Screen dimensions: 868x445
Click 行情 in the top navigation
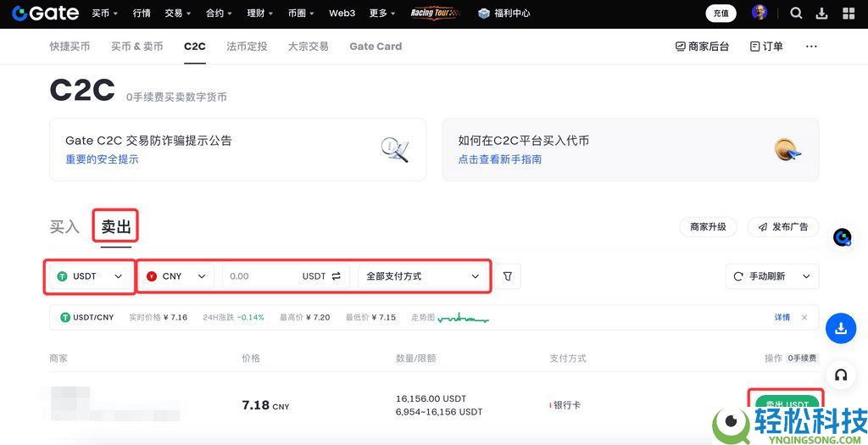point(142,14)
